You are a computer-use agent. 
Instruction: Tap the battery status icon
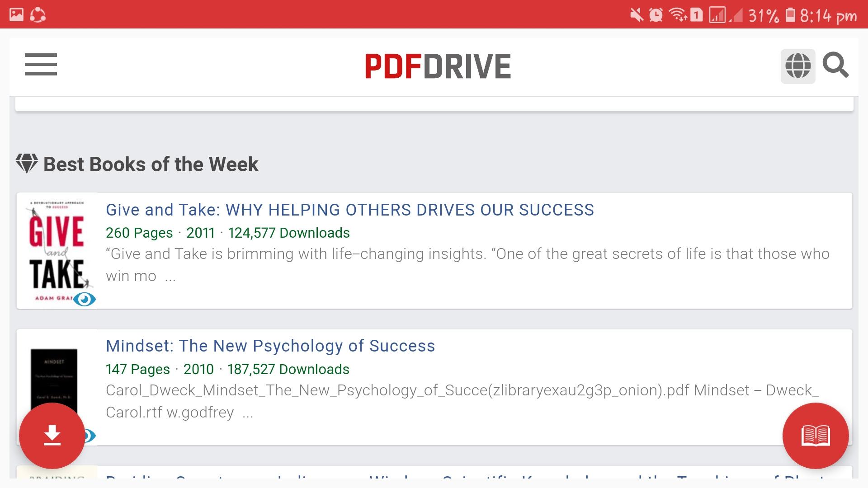[x=790, y=15]
